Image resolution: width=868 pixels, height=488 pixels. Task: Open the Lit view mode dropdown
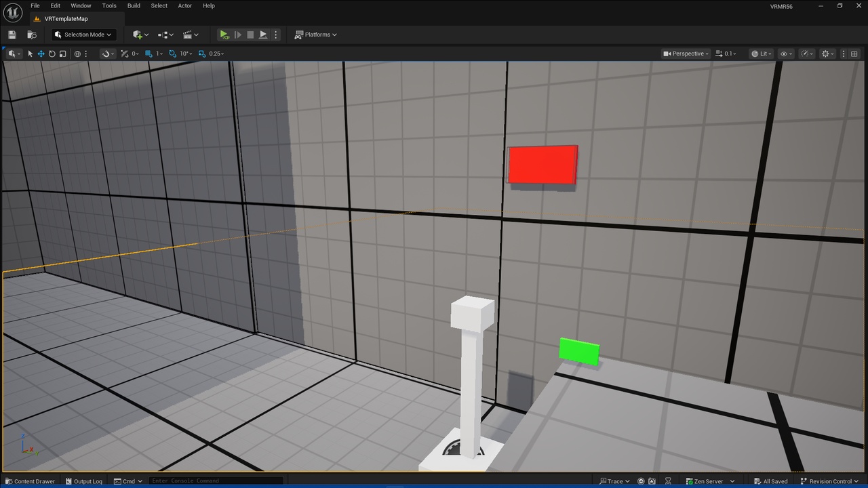coord(761,54)
